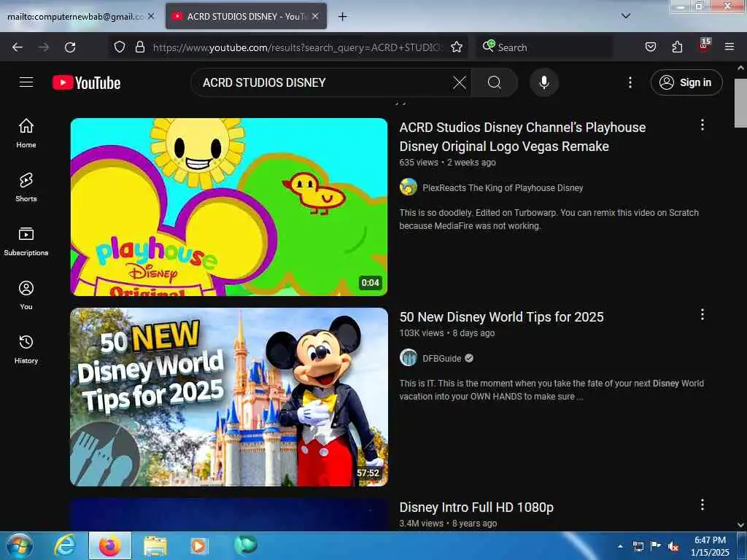Click the site padlock icon
The image size is (747, 560).
coord(139,47)
